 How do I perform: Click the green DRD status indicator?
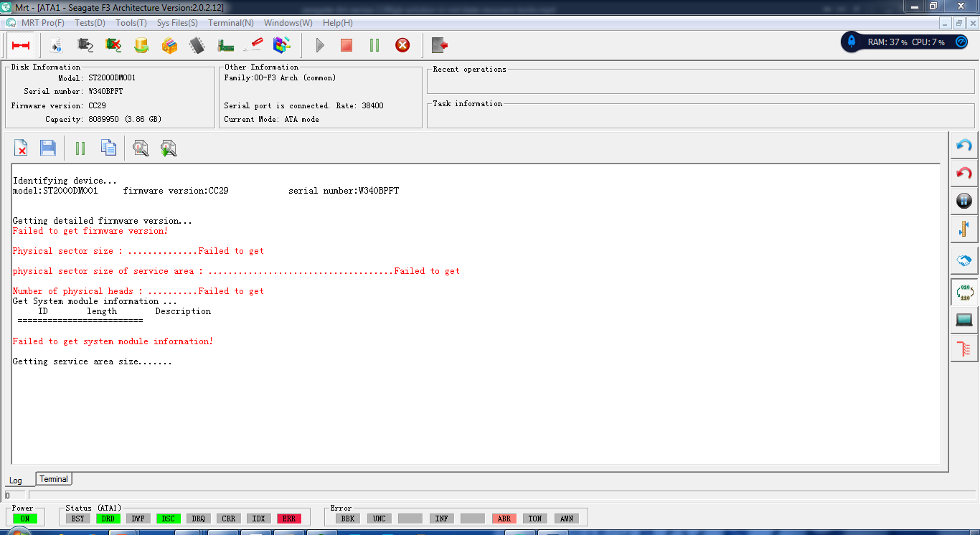[x=108, y=519]
